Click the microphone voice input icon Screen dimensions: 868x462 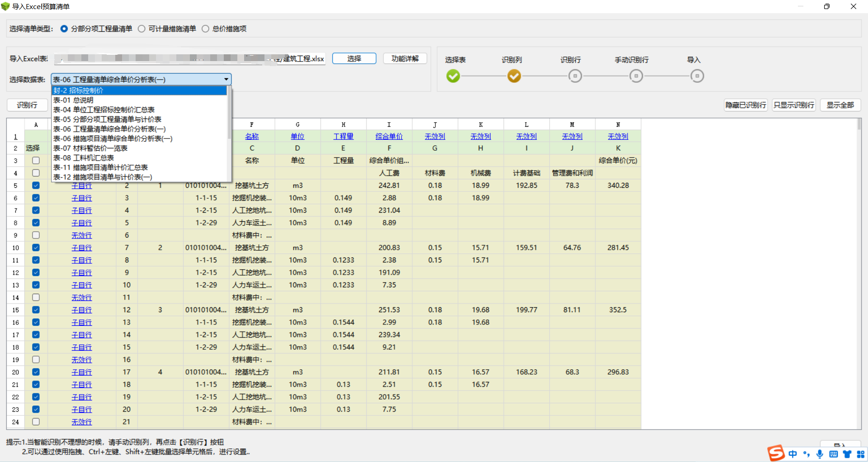click(x=820, y=454)
